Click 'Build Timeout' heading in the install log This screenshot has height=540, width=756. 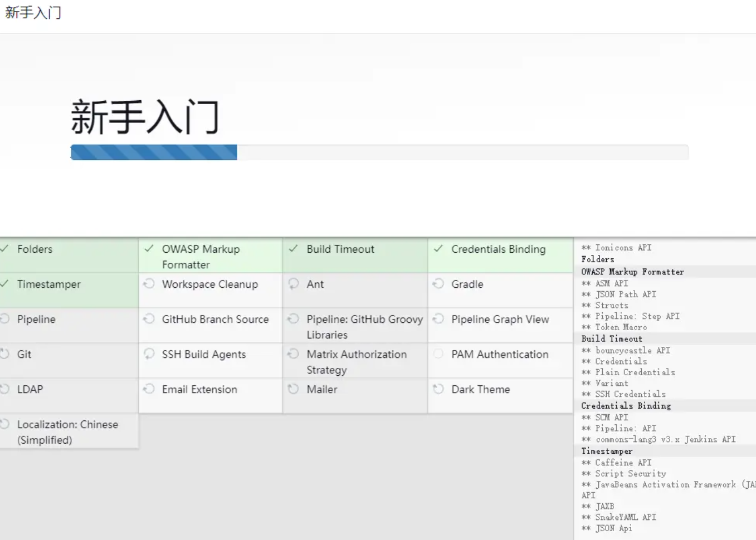pyautogui.click(x=612, y=338)
